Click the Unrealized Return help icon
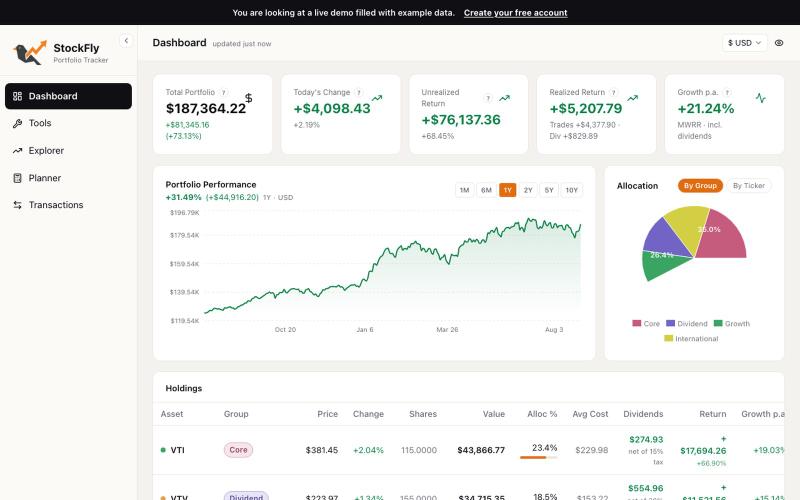The height and width of the screenshot is (500, 800). [488, 98]
